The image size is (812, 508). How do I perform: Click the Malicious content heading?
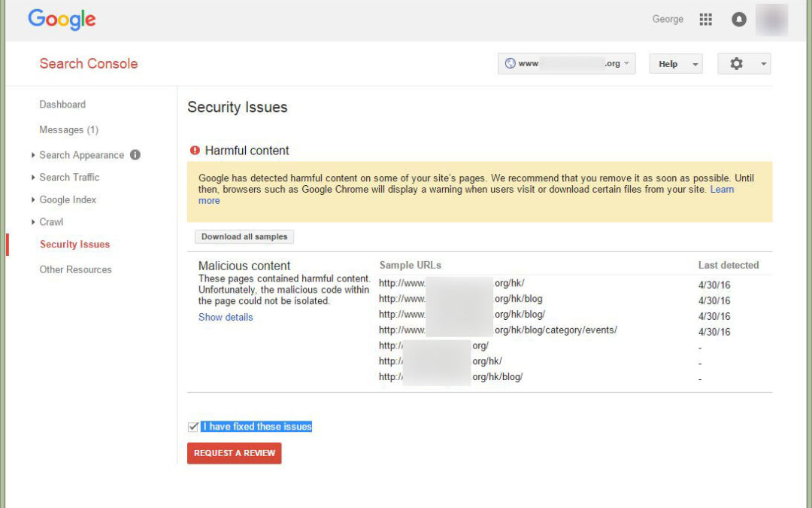(x=244, y=266)
